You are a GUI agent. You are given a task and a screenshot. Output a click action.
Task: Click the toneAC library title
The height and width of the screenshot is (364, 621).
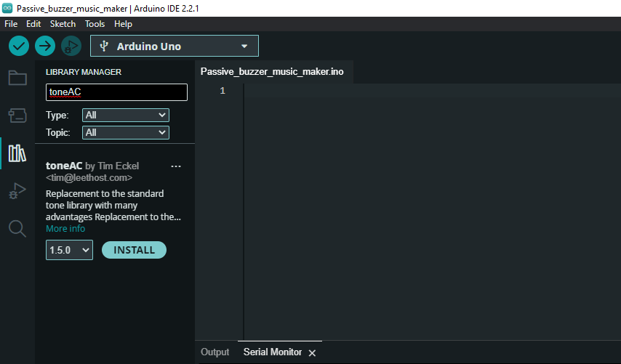pos(64,166)
